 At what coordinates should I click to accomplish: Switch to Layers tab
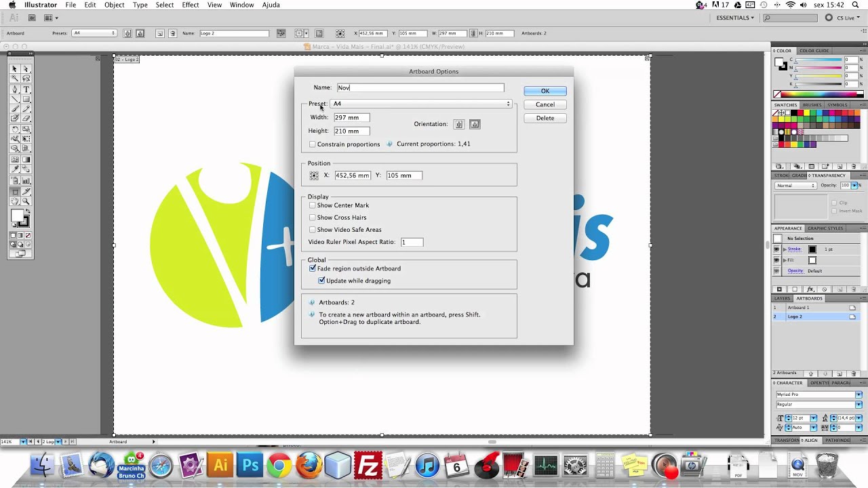[783, 298]
